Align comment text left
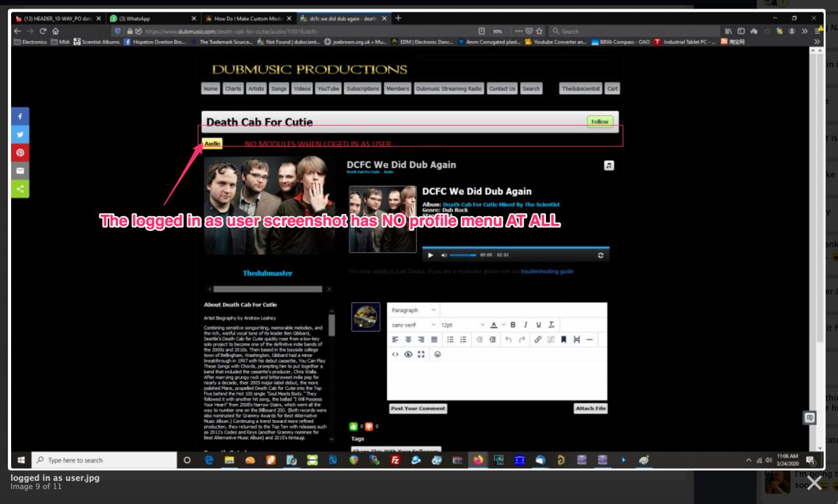Image resolution: width=838 pixels, height=504 pixels. (395, 340)
